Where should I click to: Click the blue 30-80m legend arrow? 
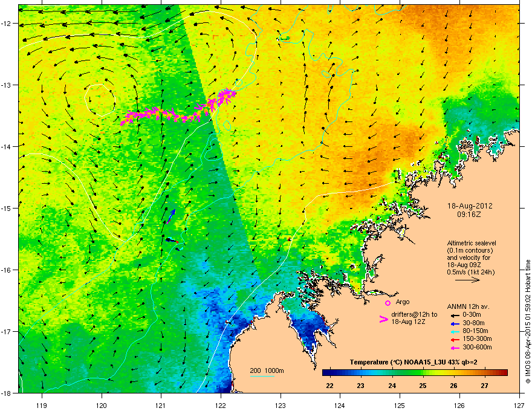point(454,324)
